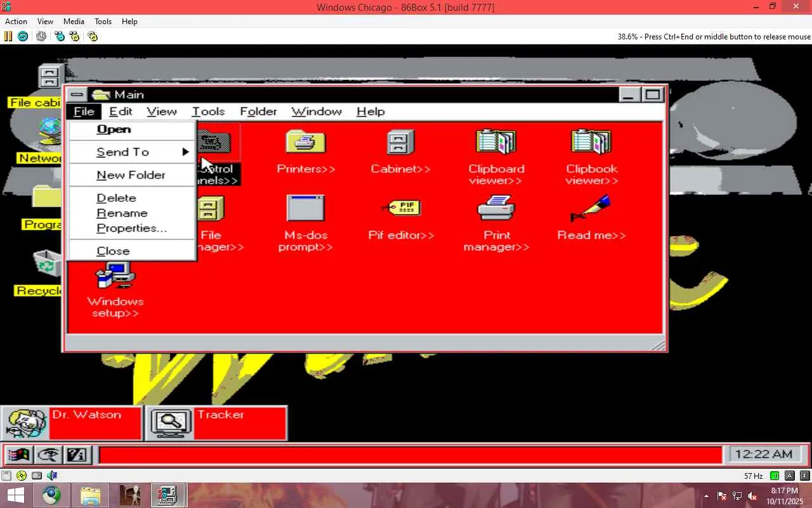Click the grey ACPI shutdown toolbar icon
The height and width of the screenshot is (508, 812).
click(41, 36)
